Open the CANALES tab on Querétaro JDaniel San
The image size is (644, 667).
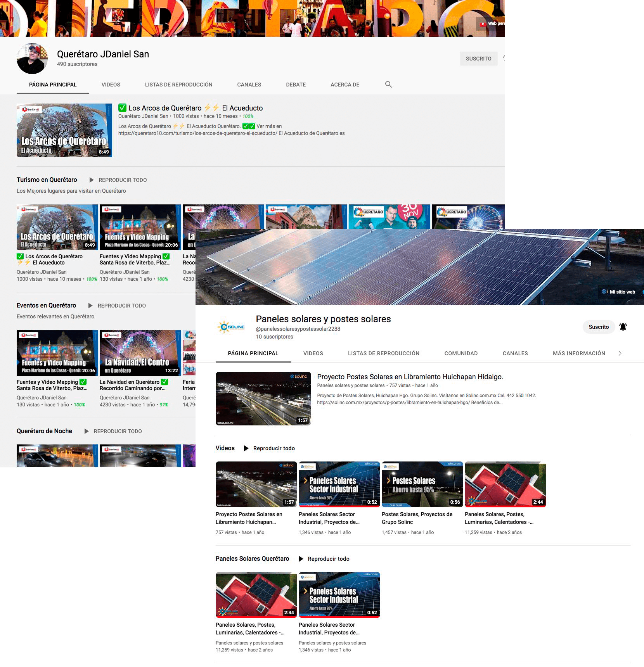pos(249,85)
